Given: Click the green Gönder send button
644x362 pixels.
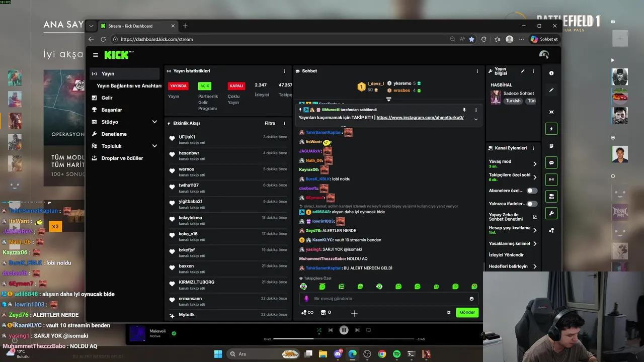Looking at the screenshot, I should [x=467, y=312].
